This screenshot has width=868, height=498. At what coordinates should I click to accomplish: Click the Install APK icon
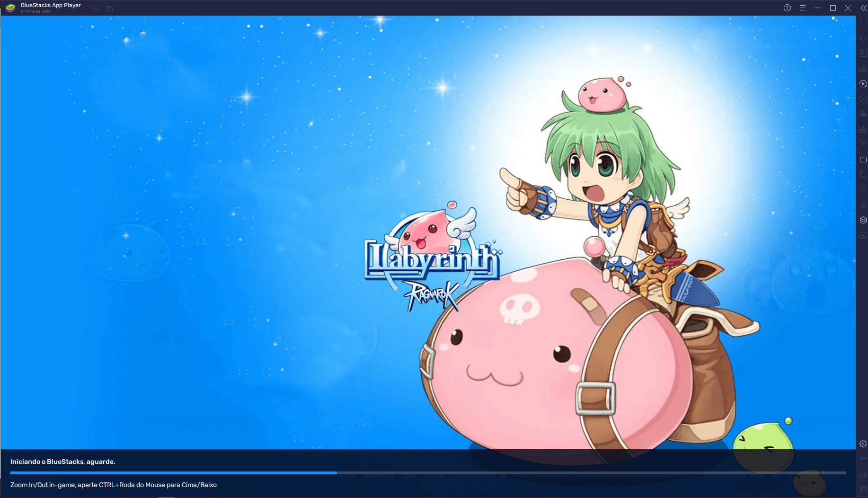coord(863,129)
